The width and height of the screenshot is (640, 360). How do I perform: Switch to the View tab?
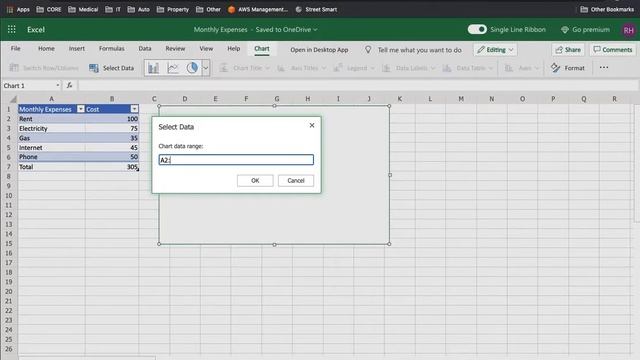point(206,49)
